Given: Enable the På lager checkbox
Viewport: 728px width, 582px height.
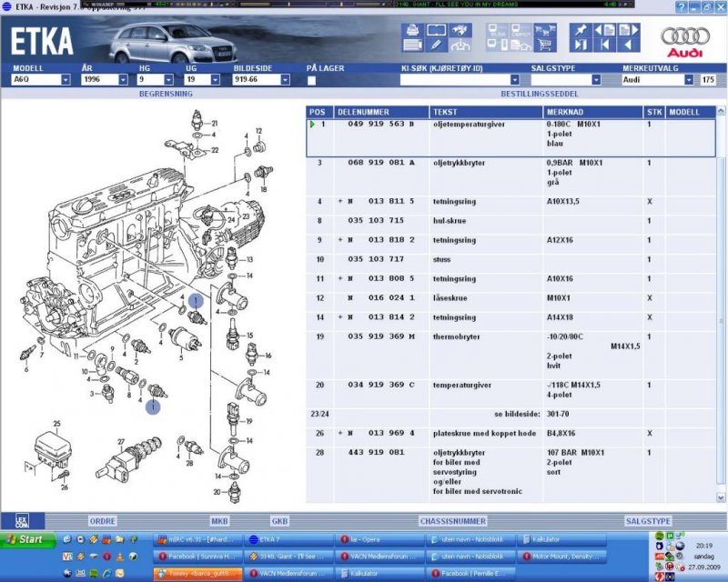Looking at the screenshot, I should point(312,80).
